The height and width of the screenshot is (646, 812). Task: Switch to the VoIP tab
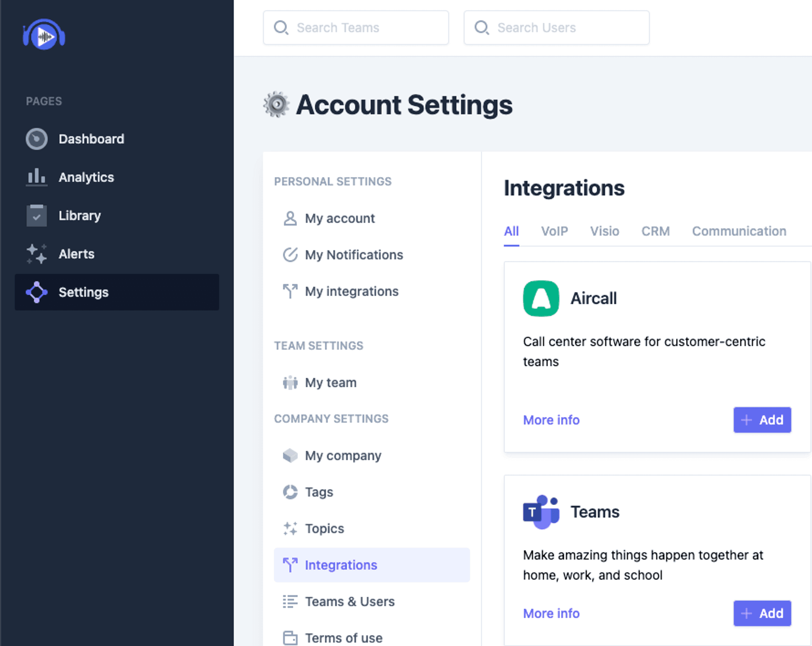(554, 231)
